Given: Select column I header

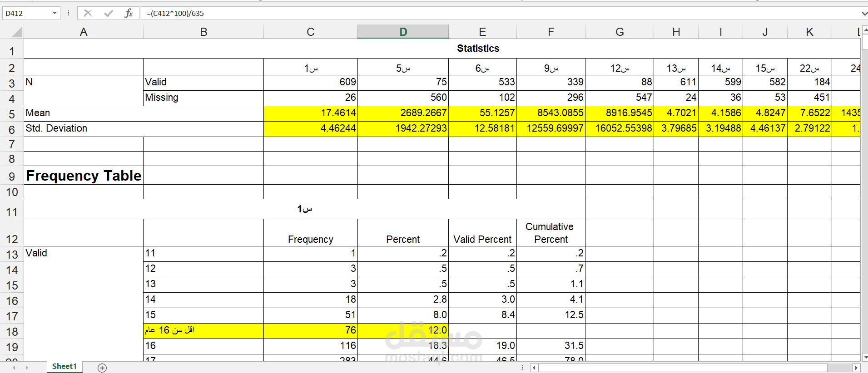Looking at the screenshot, I should 720,32.
